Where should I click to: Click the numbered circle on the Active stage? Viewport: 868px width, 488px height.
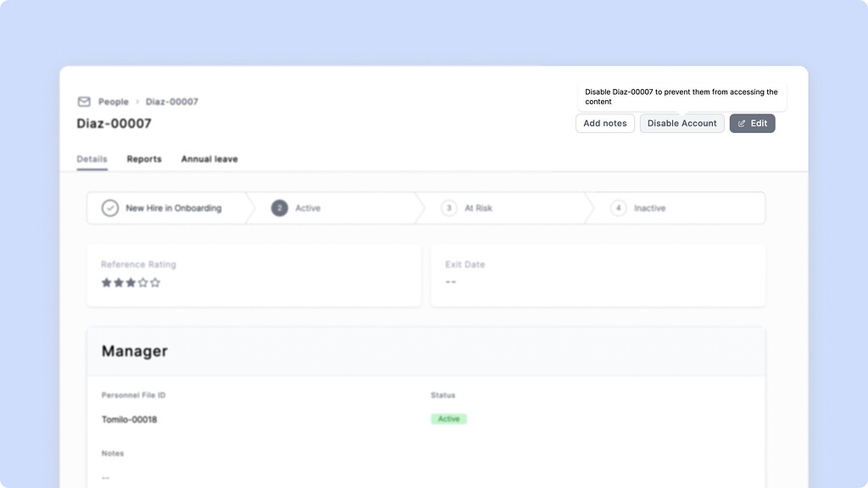(280, 208)
